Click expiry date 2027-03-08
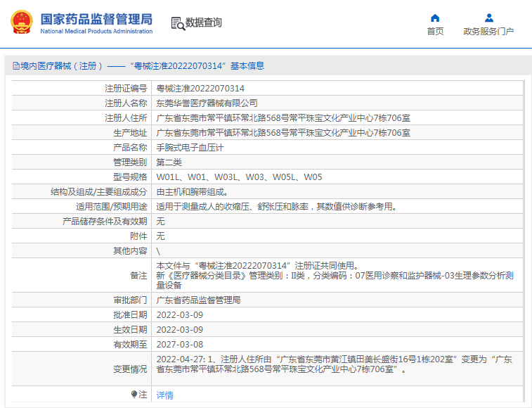The width and height of the screenshot is (532, 408). coord(179,345)
